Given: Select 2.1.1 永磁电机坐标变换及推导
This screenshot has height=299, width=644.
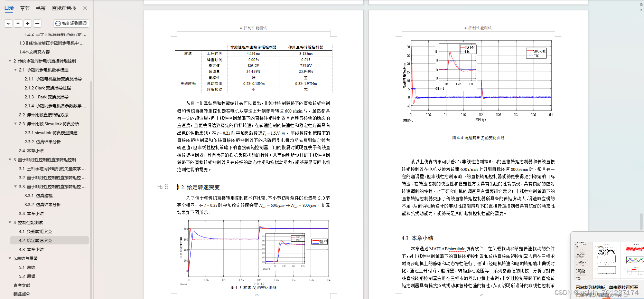Looking at the screenshot, I should pos(53,79).
